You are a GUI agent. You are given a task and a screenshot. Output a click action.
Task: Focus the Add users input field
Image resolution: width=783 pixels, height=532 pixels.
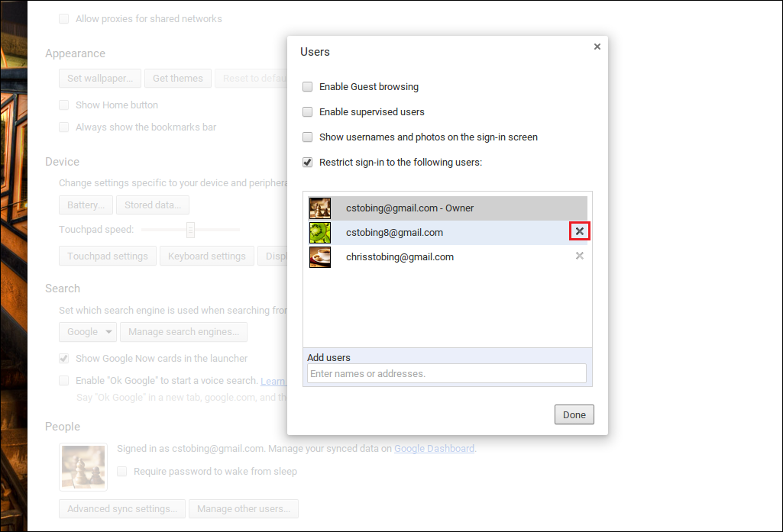click(446, 374)
